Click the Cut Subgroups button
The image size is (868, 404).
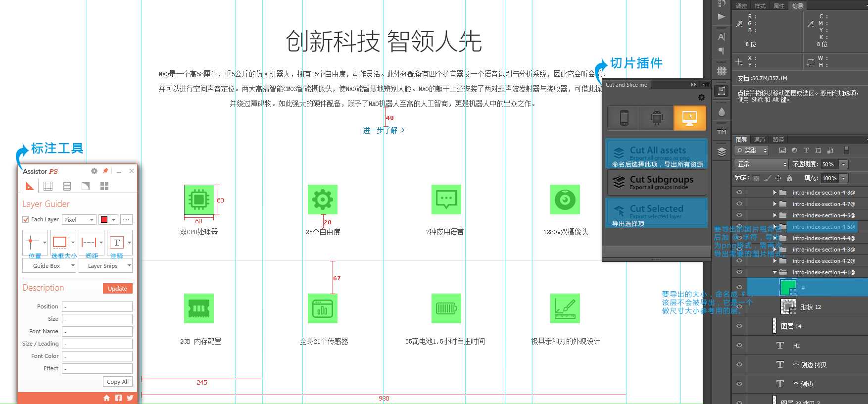click(656, 183)
